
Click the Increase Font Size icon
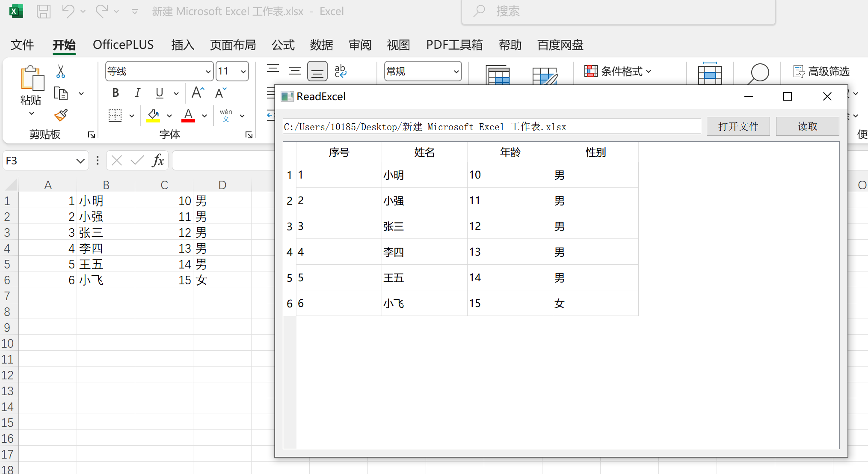[198, 93]
